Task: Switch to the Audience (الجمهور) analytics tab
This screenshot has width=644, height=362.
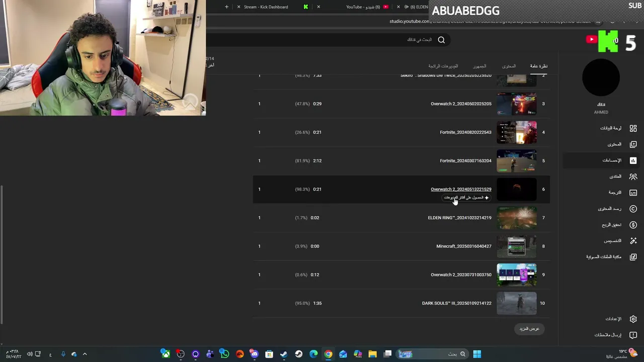Action: click(x=479, y=66)
